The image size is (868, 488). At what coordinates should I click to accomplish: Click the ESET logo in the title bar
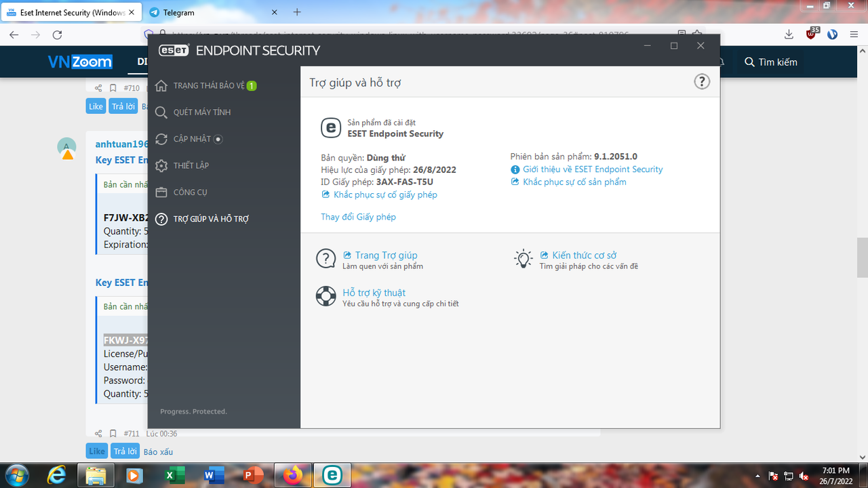174,50
